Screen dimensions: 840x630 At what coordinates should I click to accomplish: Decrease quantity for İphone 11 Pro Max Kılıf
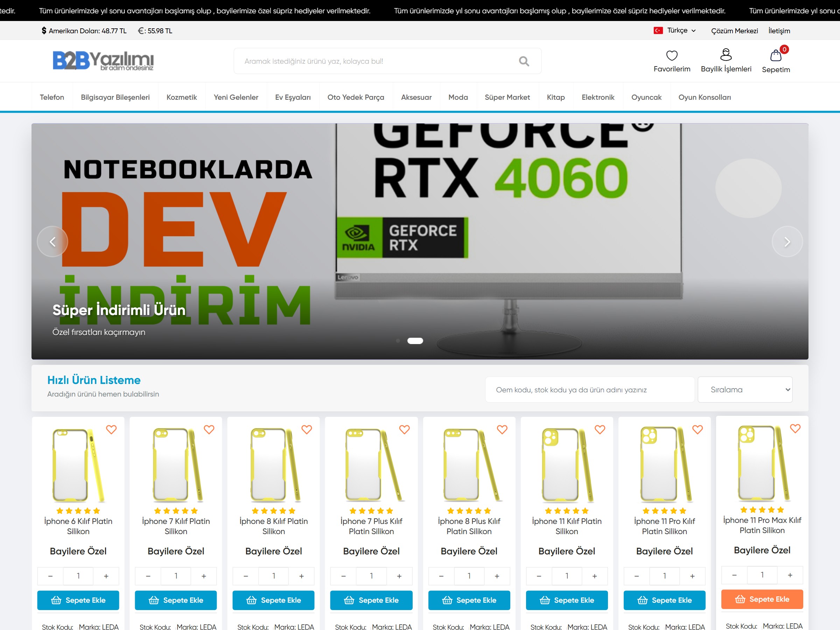[734, 575]
